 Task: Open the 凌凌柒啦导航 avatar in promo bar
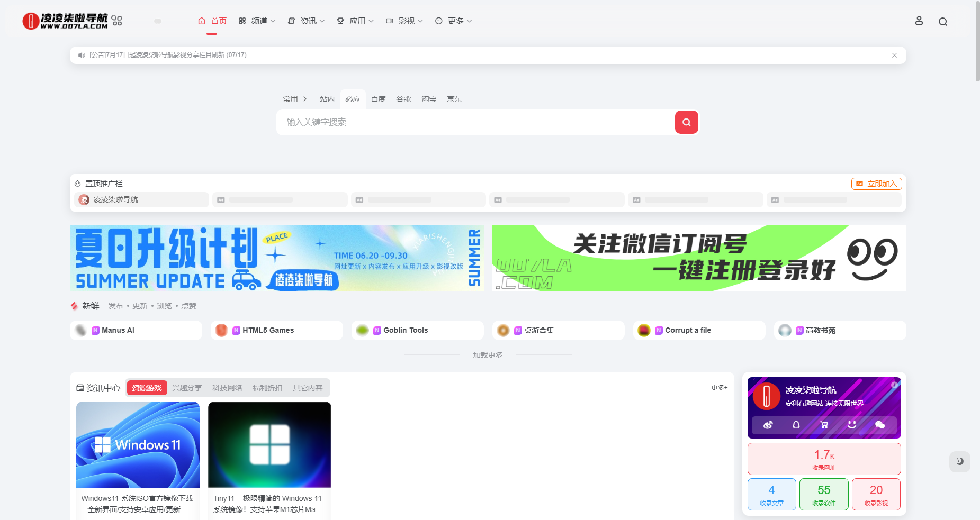pos(84,199)
